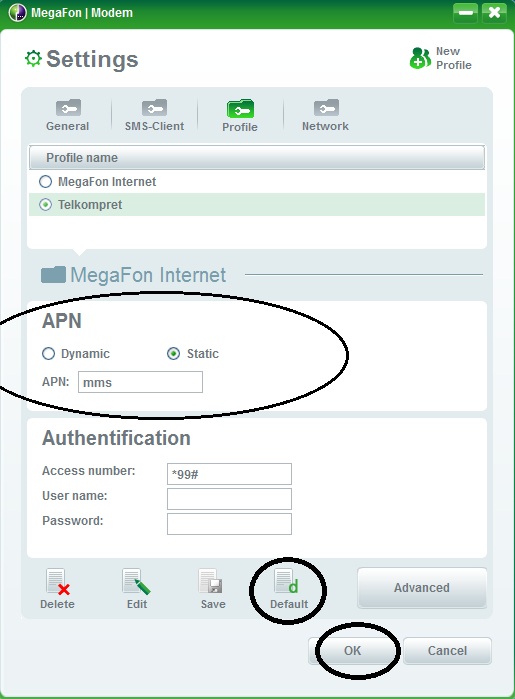Open the General settings tab
The image size is (515, 699).
(x=68, y=115)
